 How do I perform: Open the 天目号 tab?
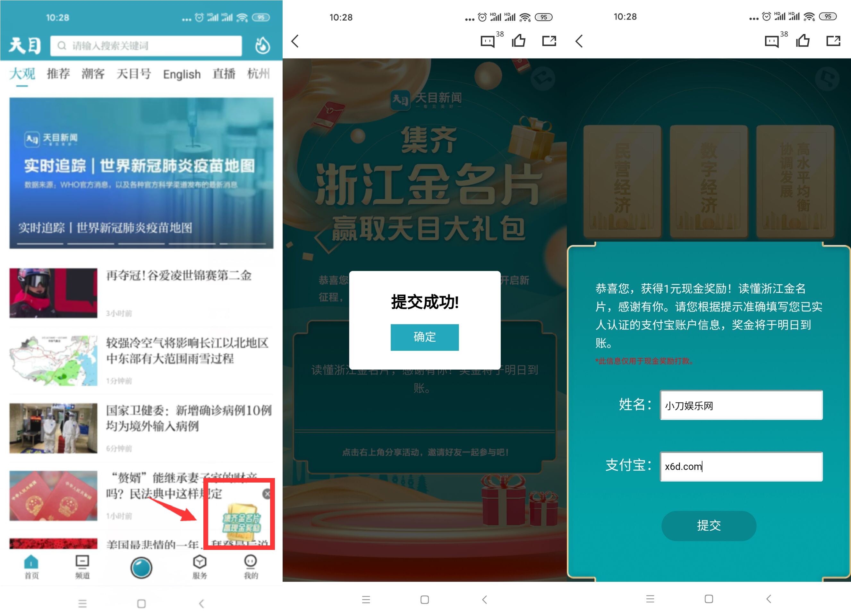click(x=133, y=74)
